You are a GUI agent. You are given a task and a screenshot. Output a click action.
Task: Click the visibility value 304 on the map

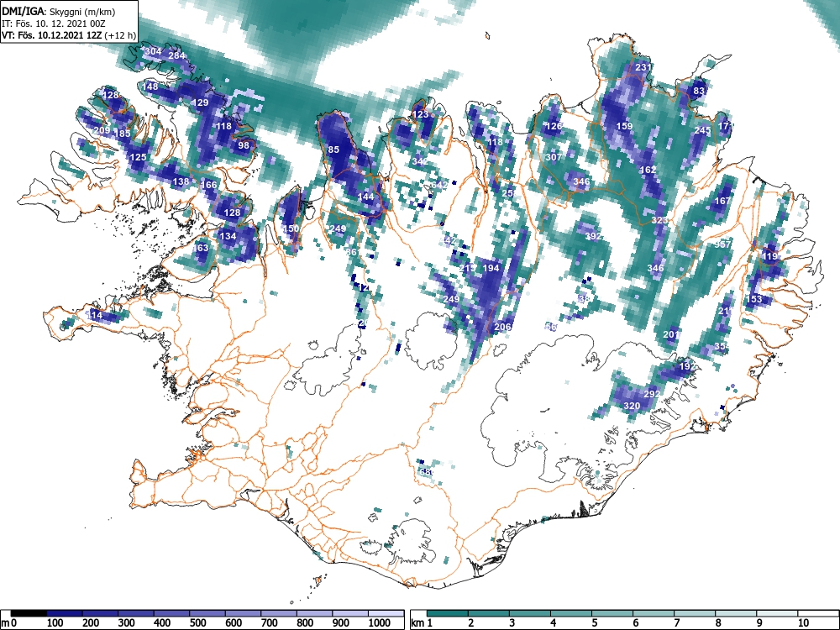pyautogui.click(x=153, y=51)
